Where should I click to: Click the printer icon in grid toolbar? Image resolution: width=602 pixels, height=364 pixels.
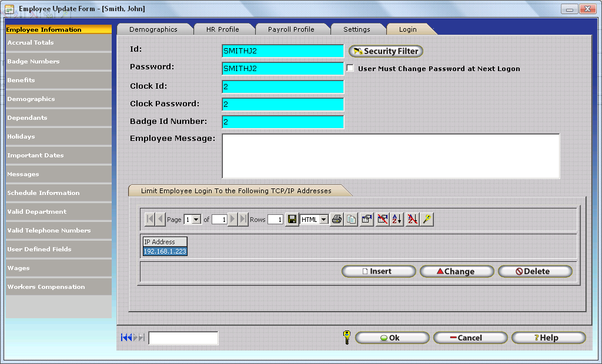click(x=337, y=220)
